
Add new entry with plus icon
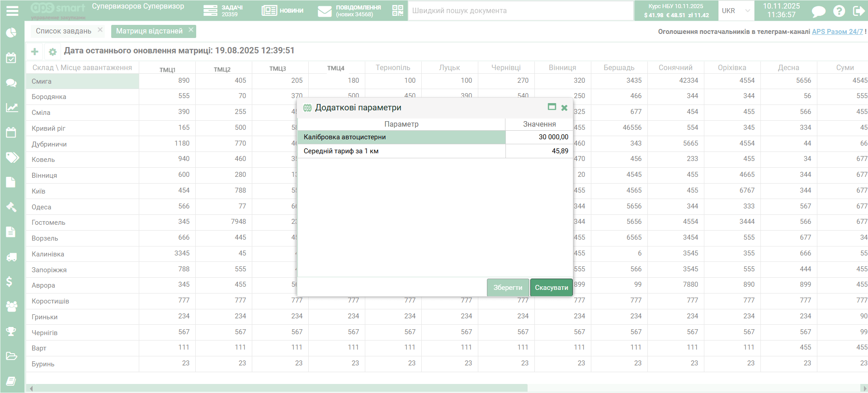[x=34, y=52]
